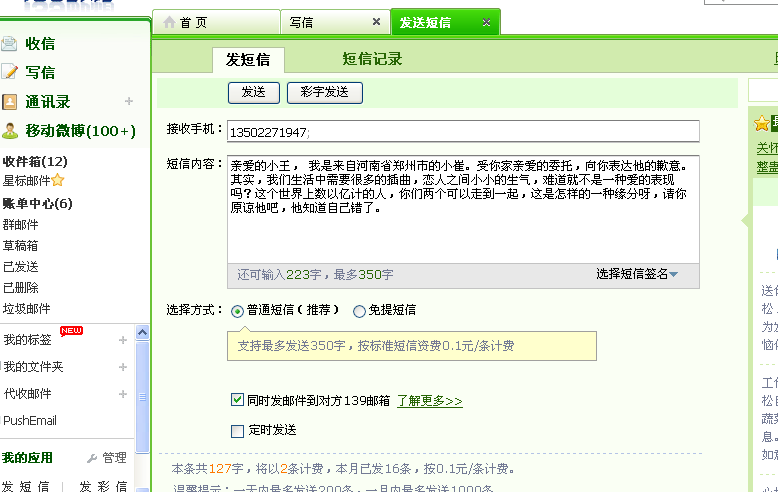
Task: Add a folder with plus beside 我的文件夹
Action: tap(123, 367)
